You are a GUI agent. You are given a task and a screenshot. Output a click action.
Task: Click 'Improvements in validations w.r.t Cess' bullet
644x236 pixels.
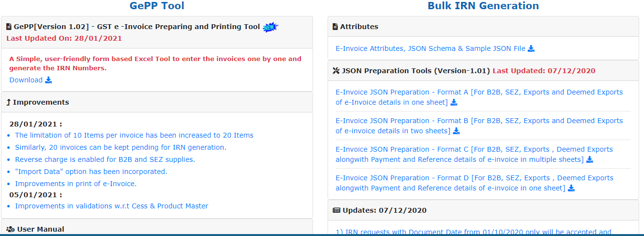tap(112, 206)
